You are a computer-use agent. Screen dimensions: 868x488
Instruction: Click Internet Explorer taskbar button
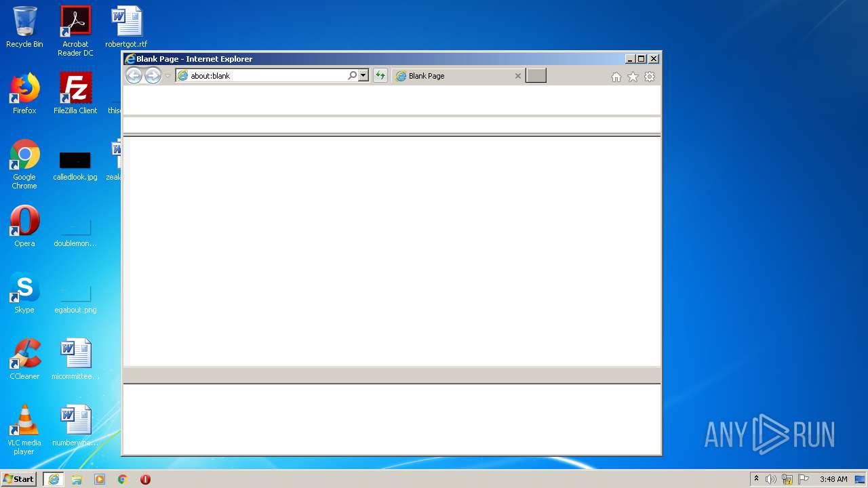(x=54, y=479)
